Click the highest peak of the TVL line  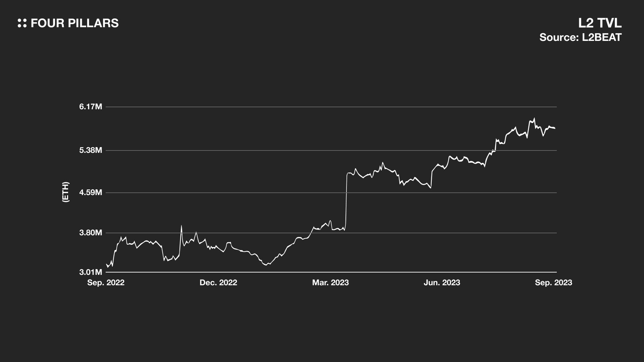click(534, 118)
